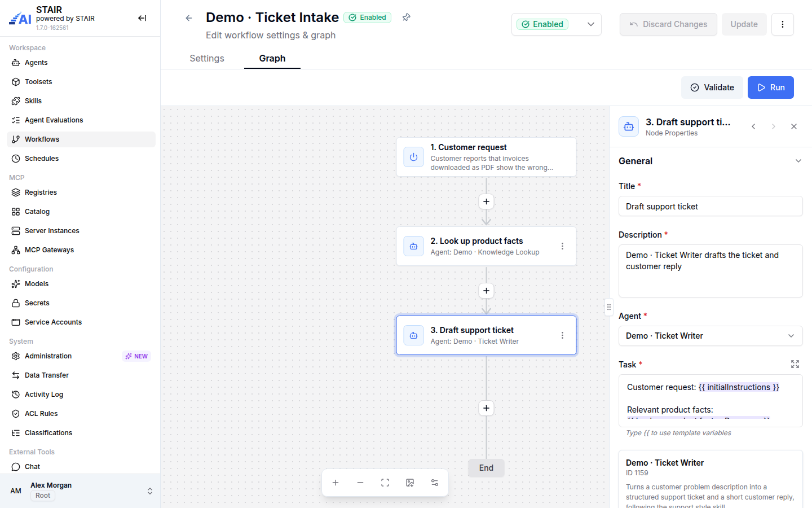Open the three-dot workflow menu

[x=783, y=24]
